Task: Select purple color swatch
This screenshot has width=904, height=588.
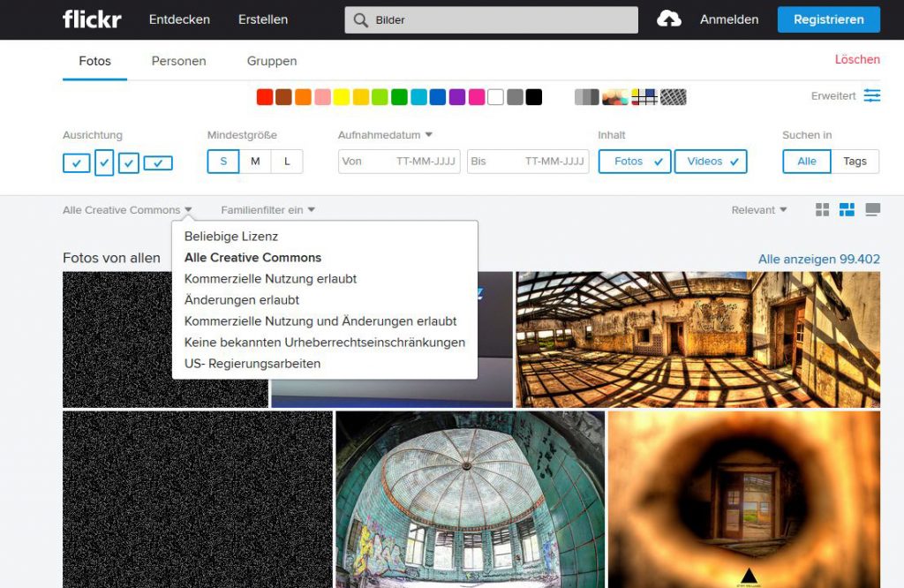Action: pyautogui.click(x=457, y=97)
